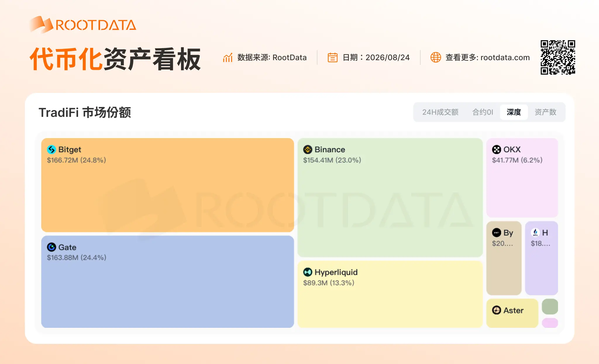Click the Hyperliquid logo icon
599x364 pixels.
(x=308, y=272)
